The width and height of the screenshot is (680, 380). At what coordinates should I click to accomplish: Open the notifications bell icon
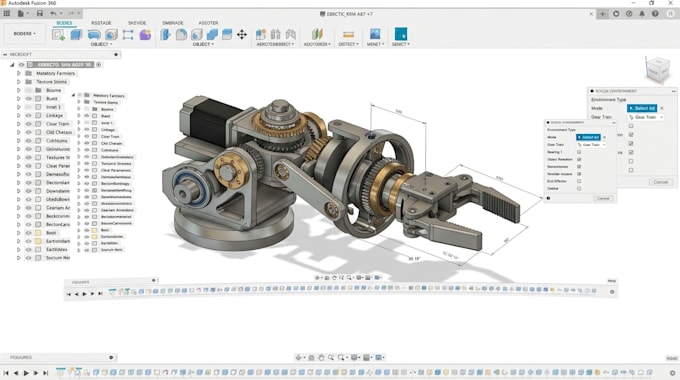coord(642,14)
